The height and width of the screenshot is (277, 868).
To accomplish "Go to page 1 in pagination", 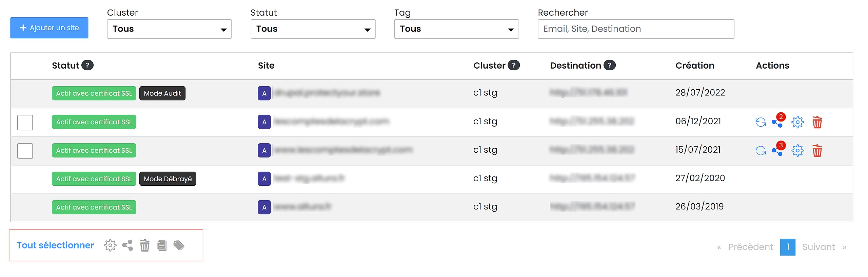I will coord(788,247).
